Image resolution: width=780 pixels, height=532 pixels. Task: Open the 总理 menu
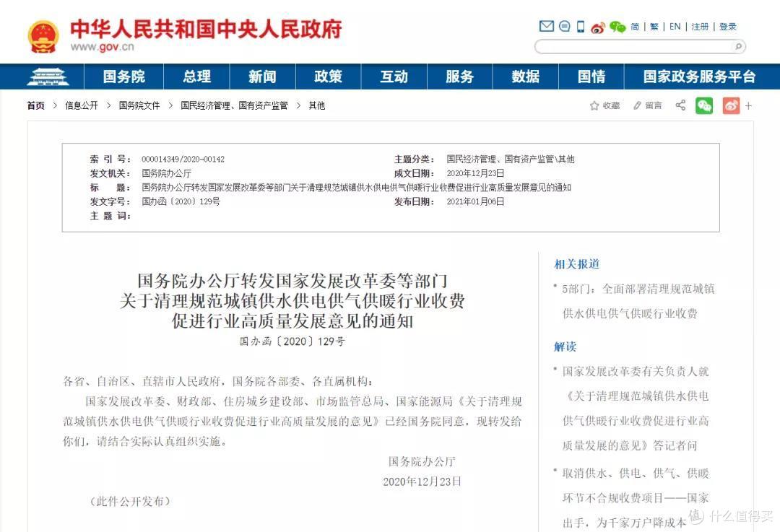(196, 77)
